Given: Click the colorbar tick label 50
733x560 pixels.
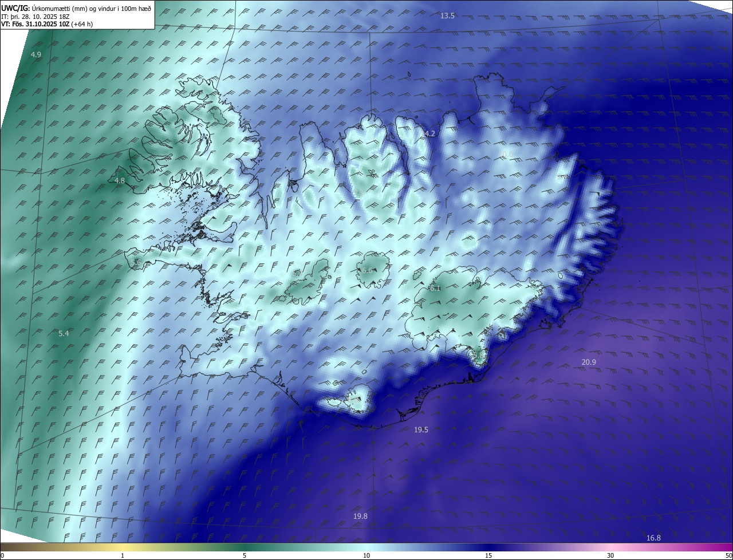Looking at the screenshot, I should (728, 556).
